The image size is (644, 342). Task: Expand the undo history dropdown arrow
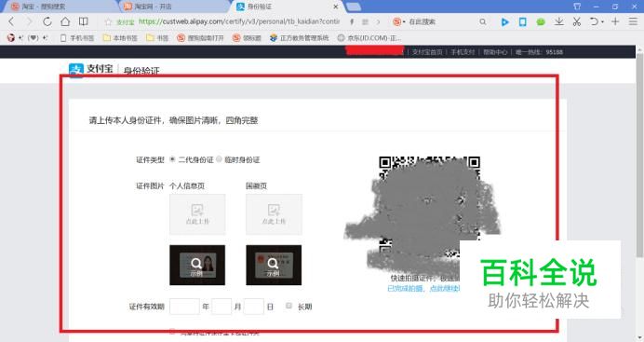tap(602, 21)
